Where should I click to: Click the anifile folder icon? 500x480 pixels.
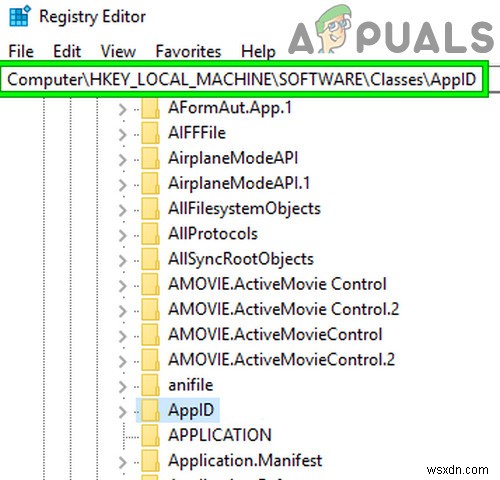(150, 385)
